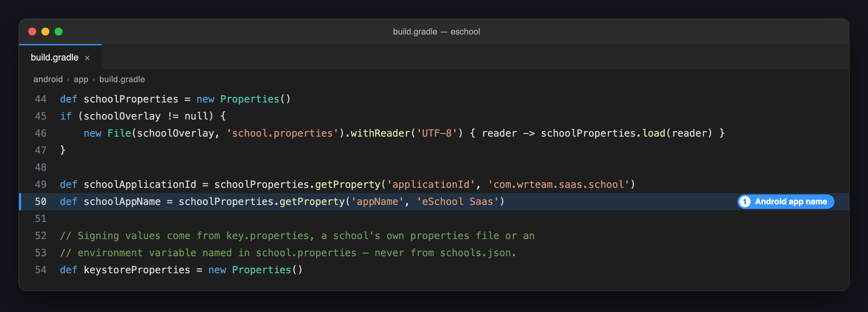Click the 'android' breadcrumb segment
The width and height of the screenshot is (868, 312).
click(x=48, y=79)
